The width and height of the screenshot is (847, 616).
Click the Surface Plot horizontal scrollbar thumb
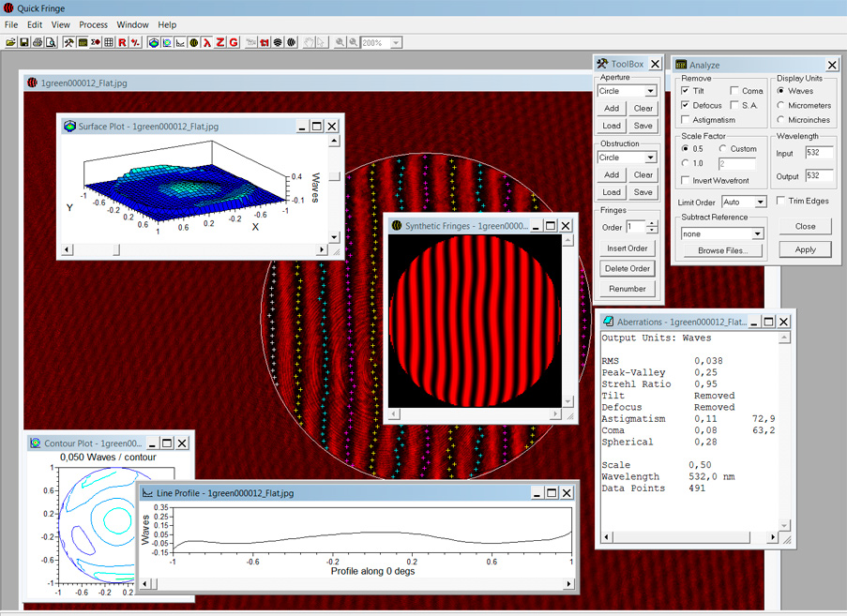click(116, 249)
